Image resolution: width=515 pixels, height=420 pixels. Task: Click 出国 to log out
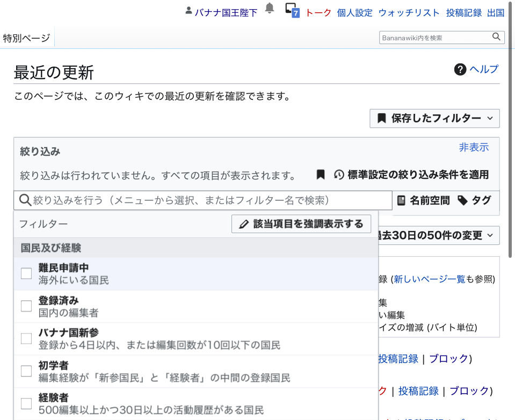[x=496, y=13]
